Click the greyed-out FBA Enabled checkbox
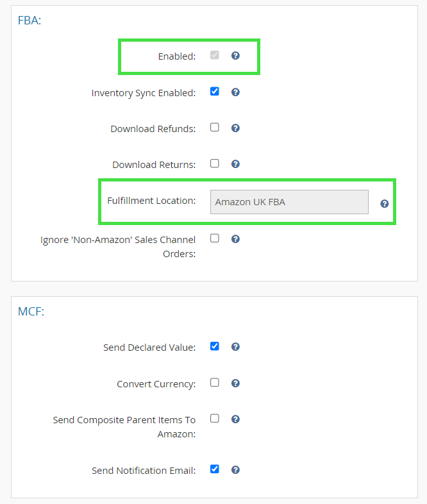 point(215,55)
